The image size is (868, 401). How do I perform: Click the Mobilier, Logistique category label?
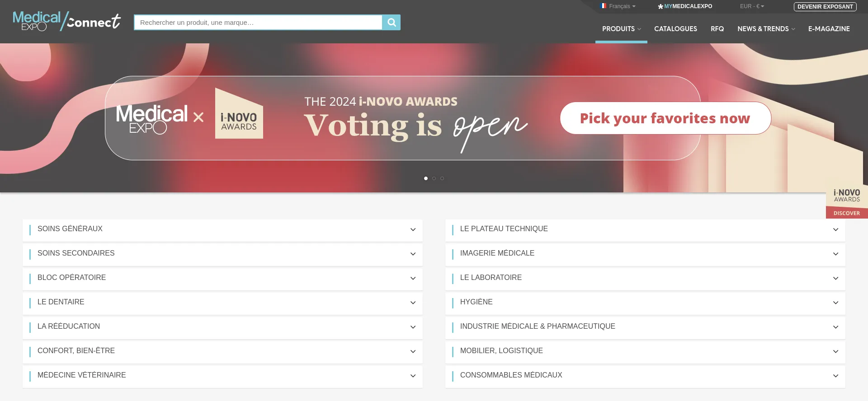501,351
